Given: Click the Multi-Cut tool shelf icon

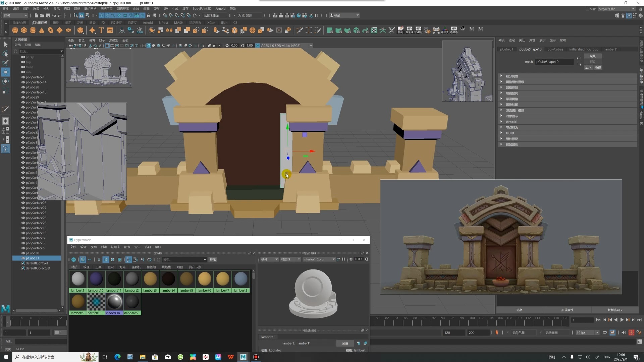Looking at the screenshot, I should [300, 30].
